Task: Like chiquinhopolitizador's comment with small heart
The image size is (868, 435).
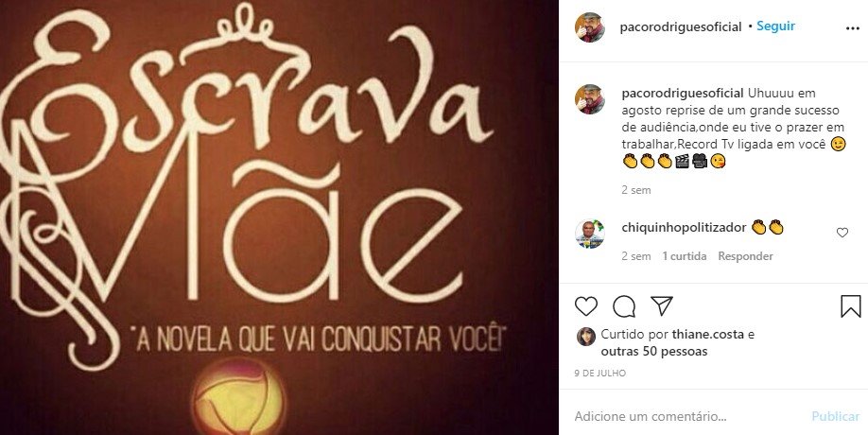Action: click(x=842, y=233)
